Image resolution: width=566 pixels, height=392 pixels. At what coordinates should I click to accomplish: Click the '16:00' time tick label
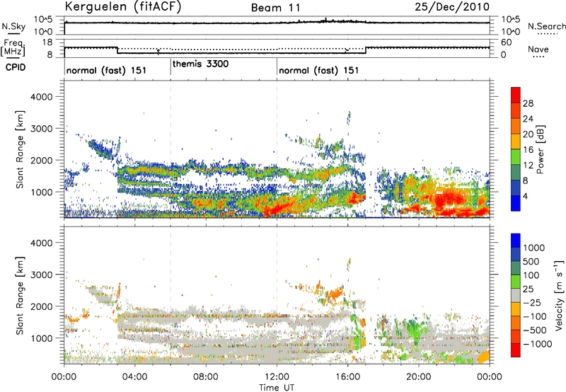(347, 377)
